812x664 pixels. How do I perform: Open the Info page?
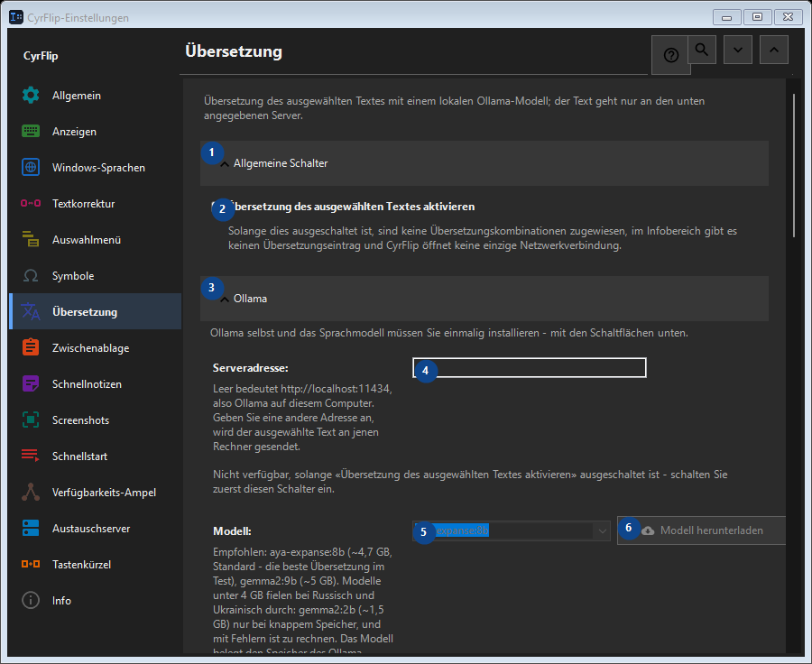96,600
